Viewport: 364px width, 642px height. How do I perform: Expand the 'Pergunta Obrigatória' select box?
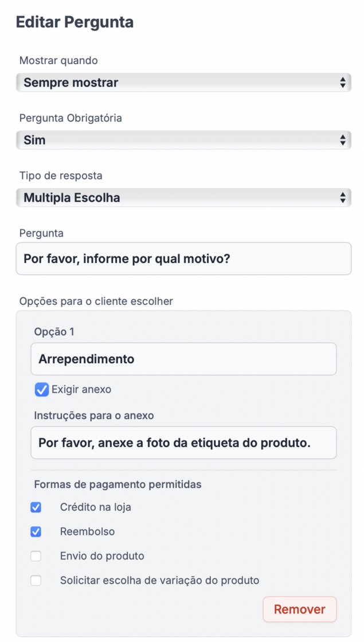point(182,140)
